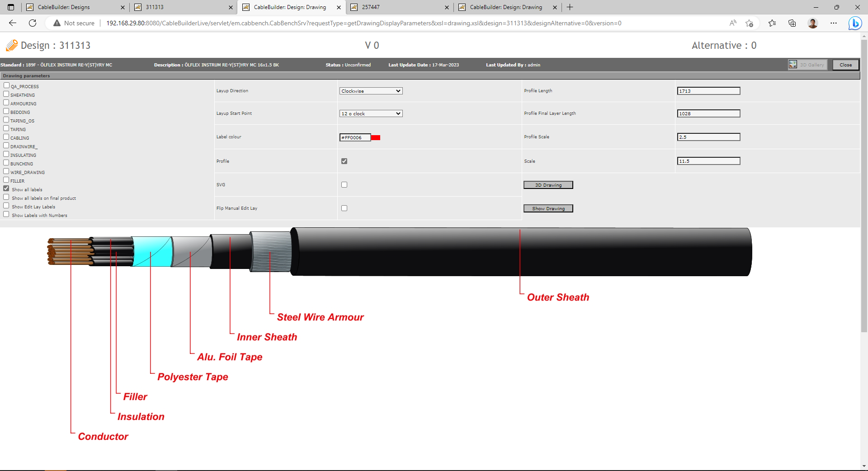Image resolution: width=868 pixels, height=471 pixels.
Task: Open the Layup Direction dropdown
Action: [371, 91]
